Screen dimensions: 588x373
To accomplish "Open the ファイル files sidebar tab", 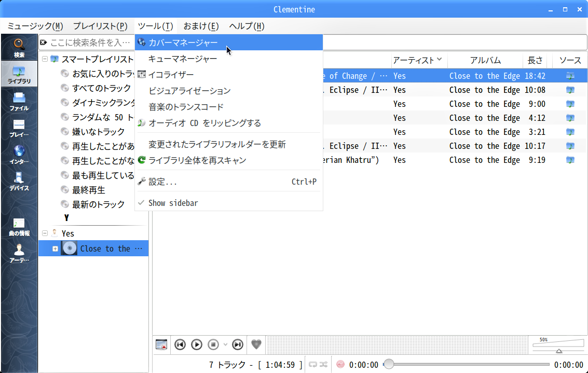I will click(19, 102).
